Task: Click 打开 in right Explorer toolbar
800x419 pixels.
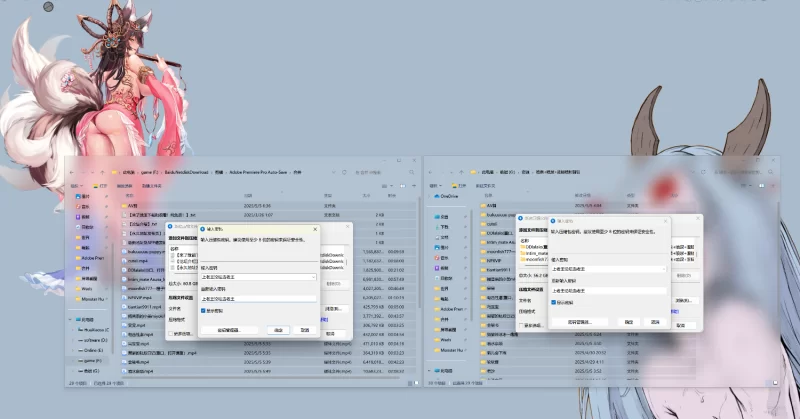Action: click(459, 186)
